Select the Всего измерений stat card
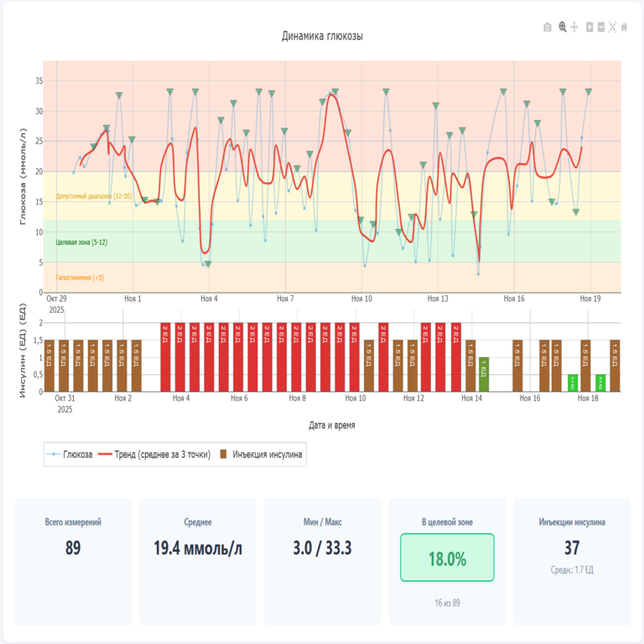The image size is (644, 644). (x=73, y=561)
